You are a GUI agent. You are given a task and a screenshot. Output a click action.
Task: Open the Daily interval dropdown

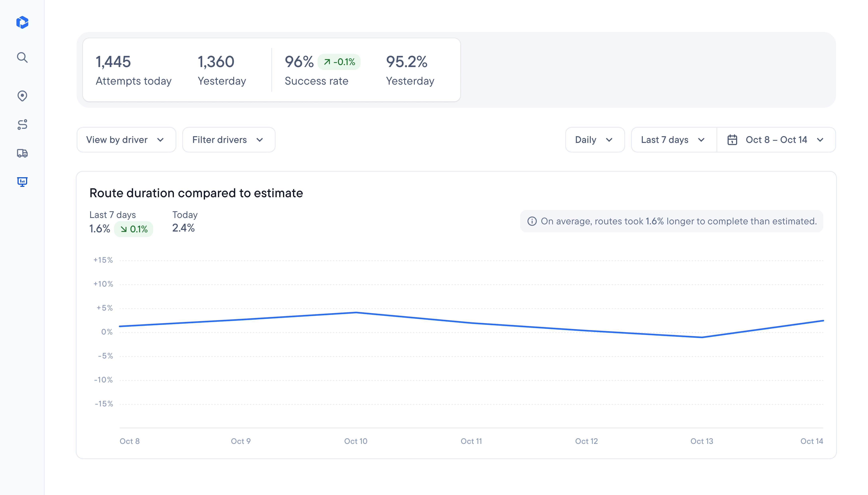[x=595, y=140]
